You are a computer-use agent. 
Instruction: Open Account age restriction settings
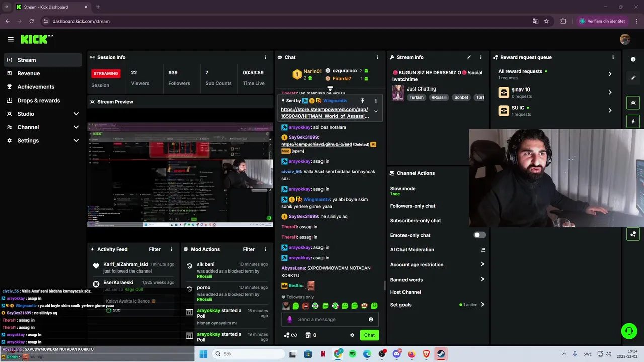tap(437, 264)
